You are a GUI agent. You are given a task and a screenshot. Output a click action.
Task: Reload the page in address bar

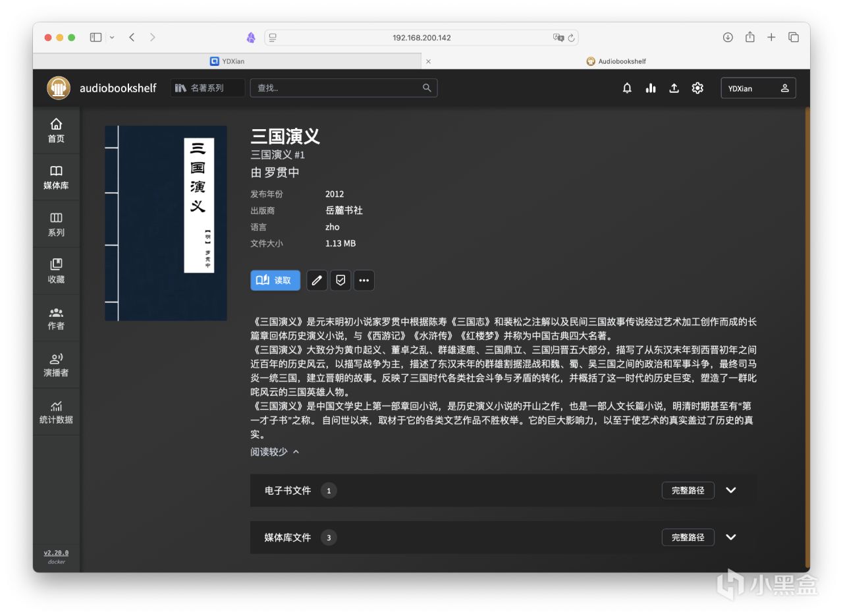572,38
